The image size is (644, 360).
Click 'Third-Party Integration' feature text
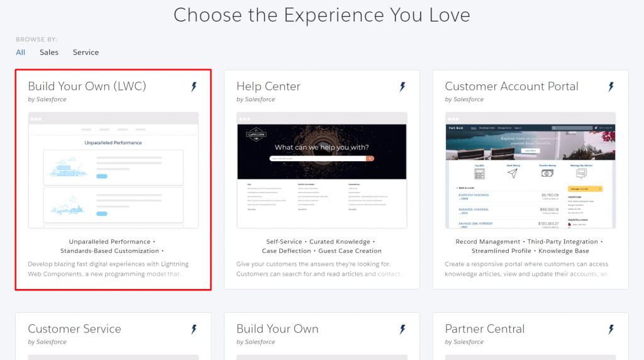[563, 242]
